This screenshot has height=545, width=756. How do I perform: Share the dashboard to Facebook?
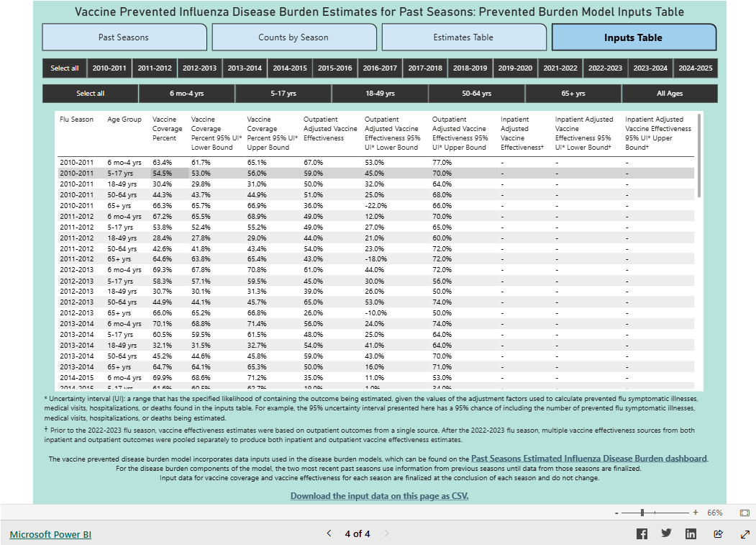click(x=642, y=533)
